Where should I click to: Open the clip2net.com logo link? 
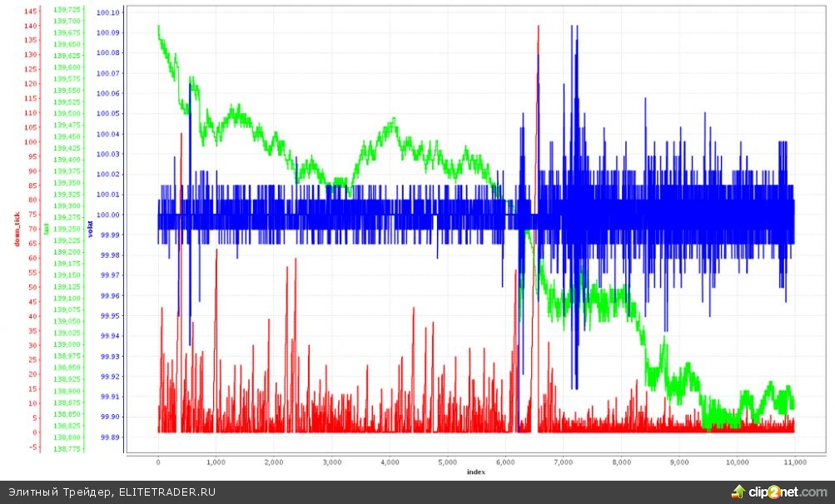[787, 492]
